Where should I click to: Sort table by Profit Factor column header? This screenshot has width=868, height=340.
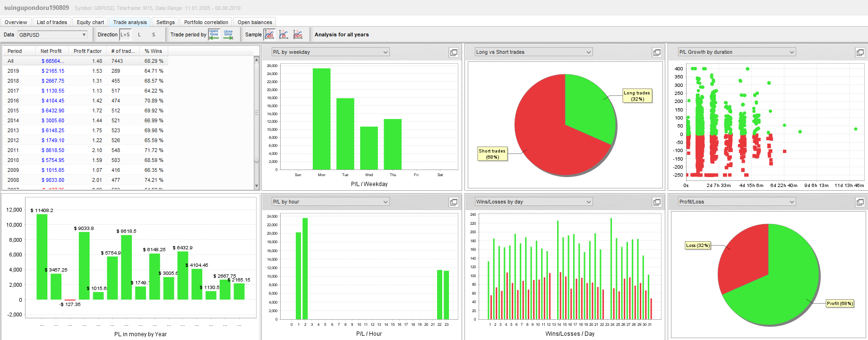(x=87, y=51)
